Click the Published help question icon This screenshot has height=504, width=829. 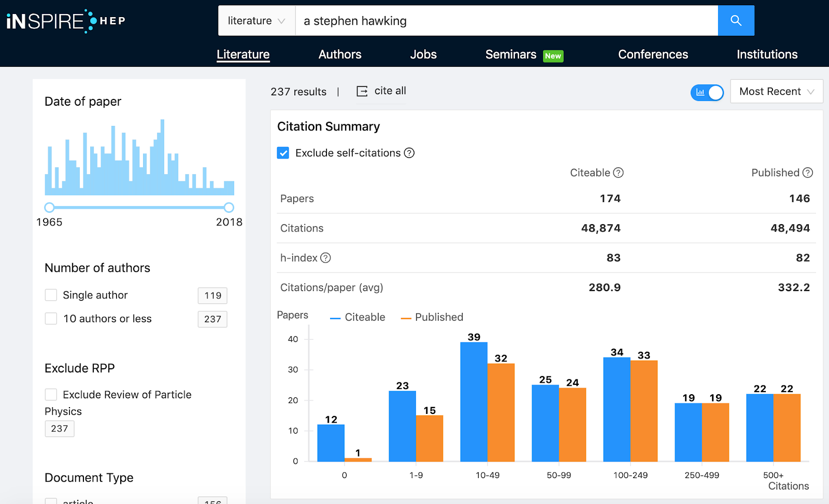[x=808, y=173]
